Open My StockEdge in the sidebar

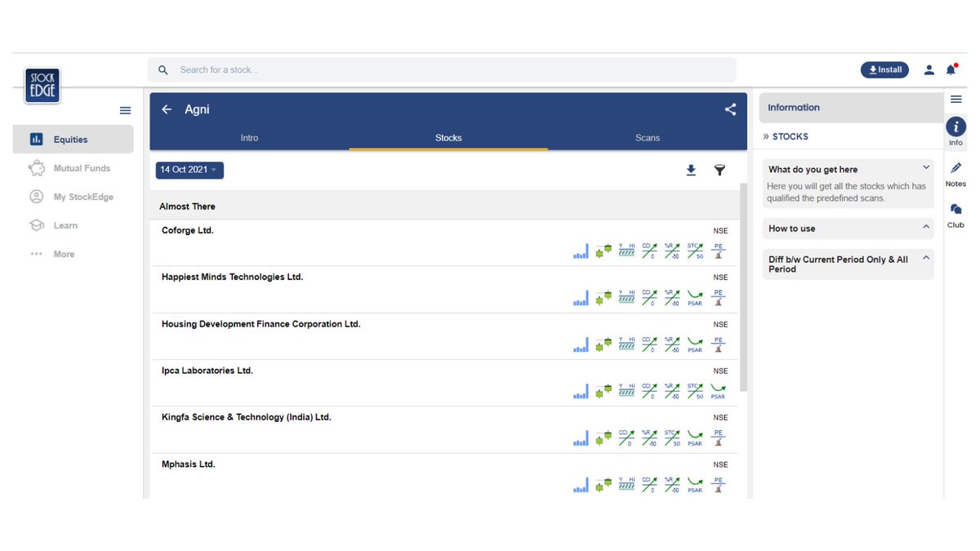click(x=73, y=197)
